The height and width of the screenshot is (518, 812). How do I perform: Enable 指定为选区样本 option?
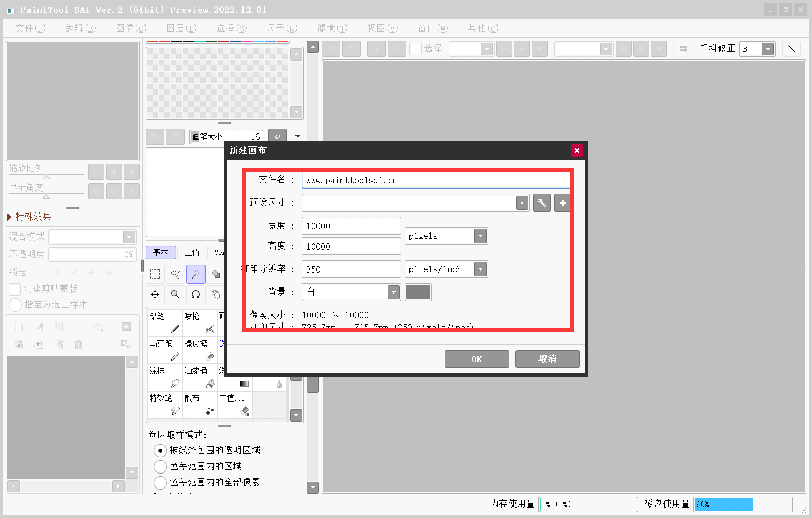click(15, 305)
